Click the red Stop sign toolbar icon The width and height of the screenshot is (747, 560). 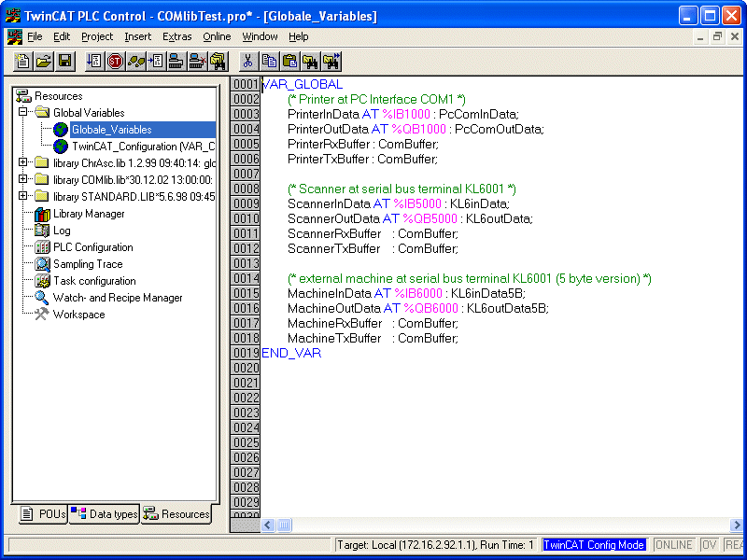[x=115, y=61]
